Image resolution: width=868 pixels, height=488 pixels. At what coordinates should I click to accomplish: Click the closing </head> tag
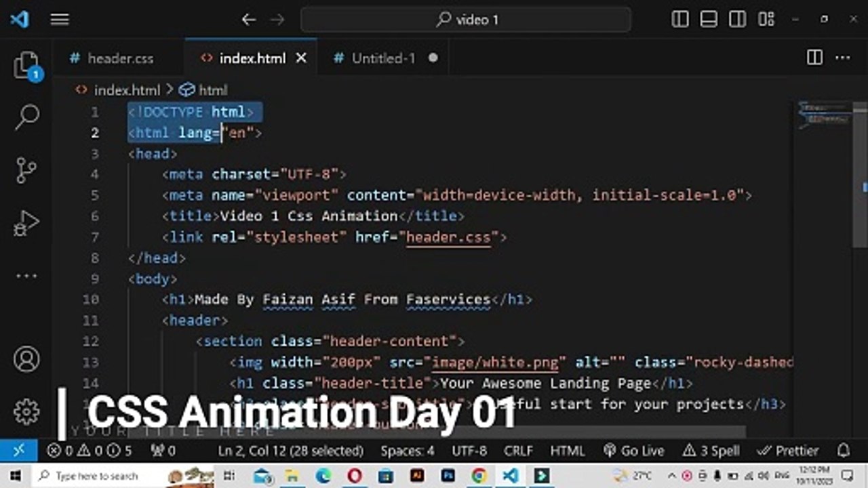[x=157, y=258]
